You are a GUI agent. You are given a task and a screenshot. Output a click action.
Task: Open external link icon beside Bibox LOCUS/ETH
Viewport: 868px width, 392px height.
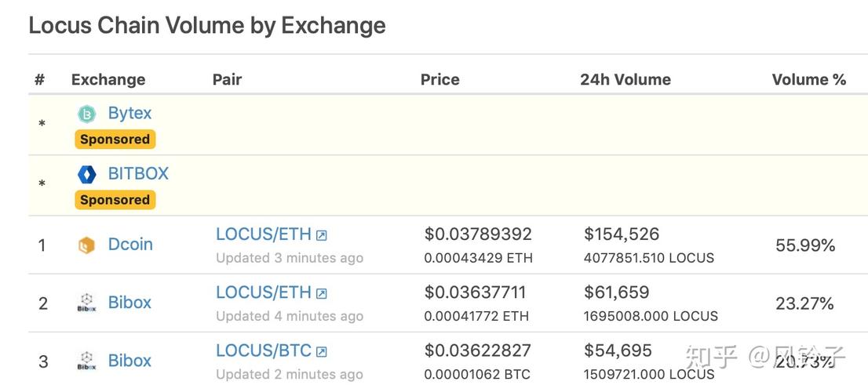pyautogui.click(x=321, y=293)
